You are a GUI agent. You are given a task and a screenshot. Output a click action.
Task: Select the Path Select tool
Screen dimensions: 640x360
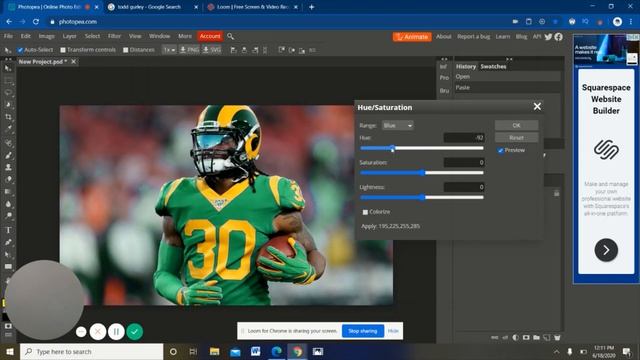(x=8, y=255)
